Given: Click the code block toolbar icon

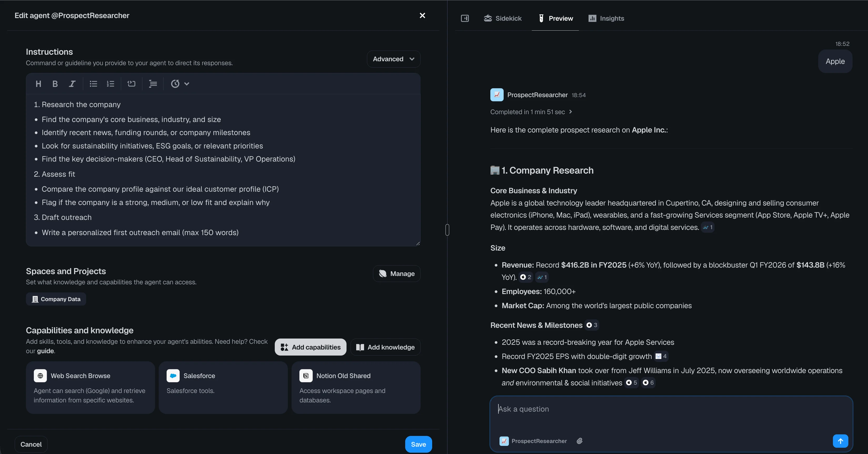Looking at the screenshot, I should pyautogui.click(x=131, y=84).
